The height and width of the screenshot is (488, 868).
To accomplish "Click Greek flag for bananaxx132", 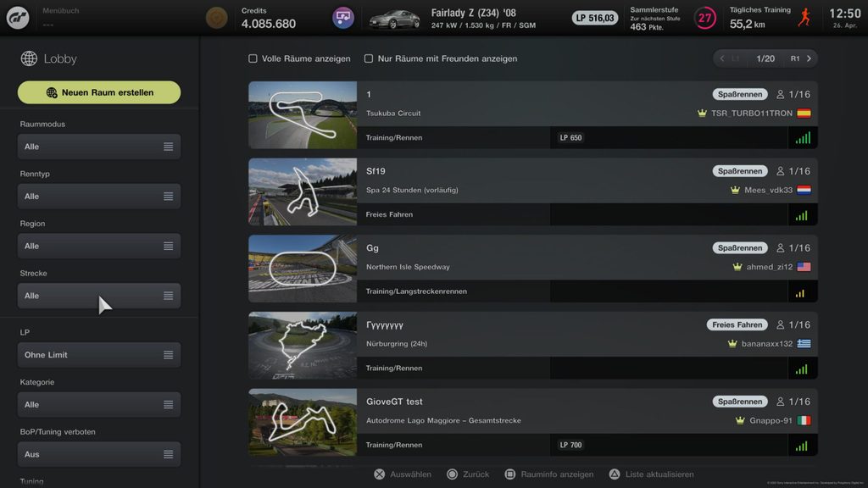I will pos(804,344).
